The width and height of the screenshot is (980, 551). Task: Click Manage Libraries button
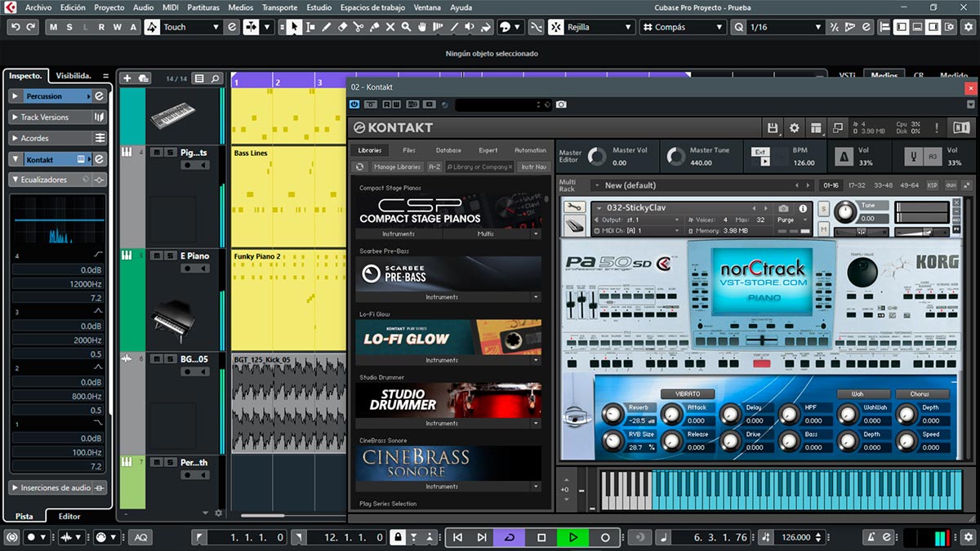397,167
